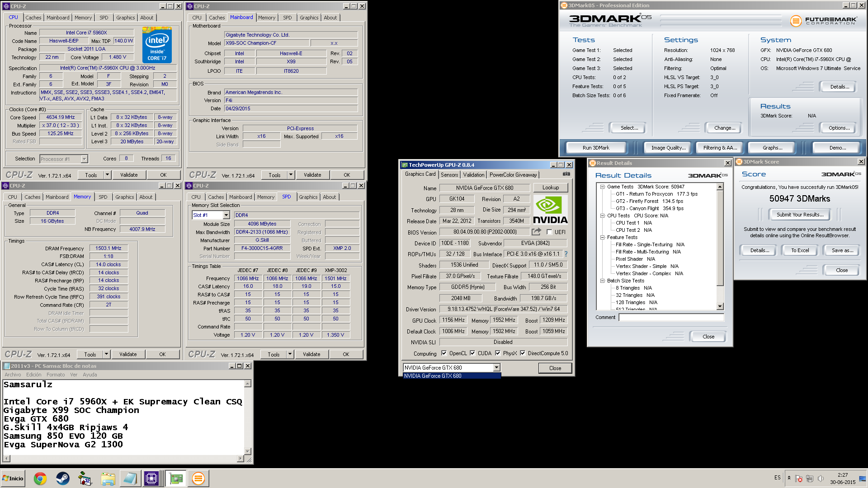868x488 pixels.
Task: Open Windows Explorer folder from taskbar
Action: pyautogui.click(x=108, y=479)
